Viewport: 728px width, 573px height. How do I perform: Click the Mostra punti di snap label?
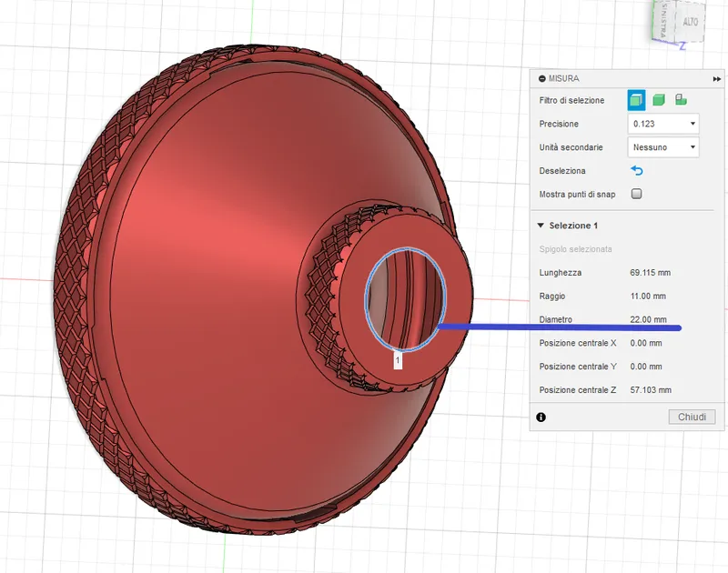tap(577, 195)
